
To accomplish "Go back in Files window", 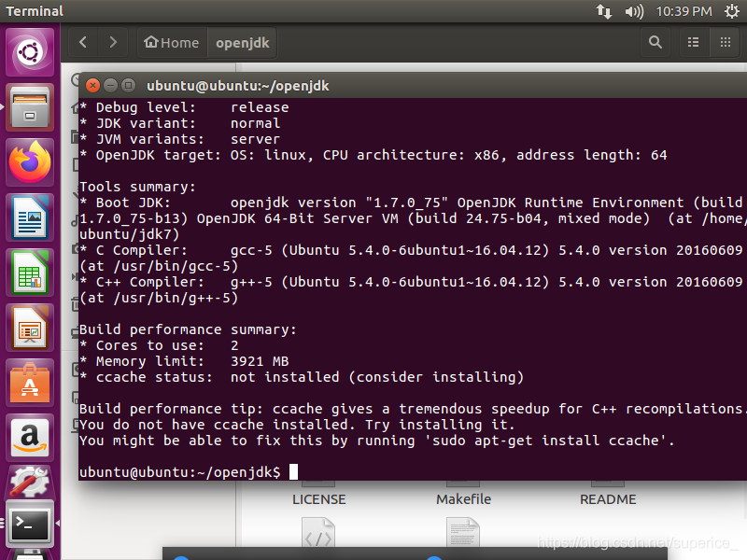I will click(83, 42).
